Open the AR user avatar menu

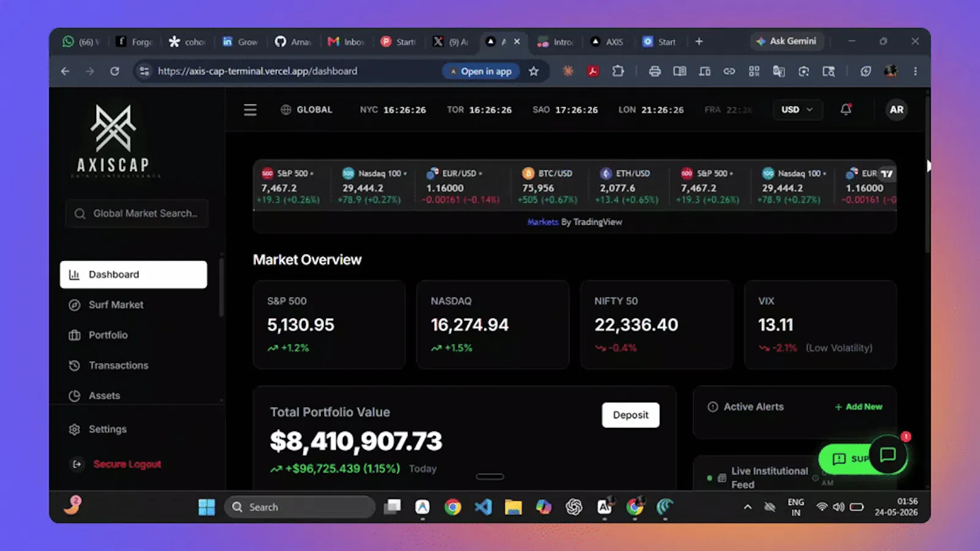pyautogui.click(x=896, y=110)
